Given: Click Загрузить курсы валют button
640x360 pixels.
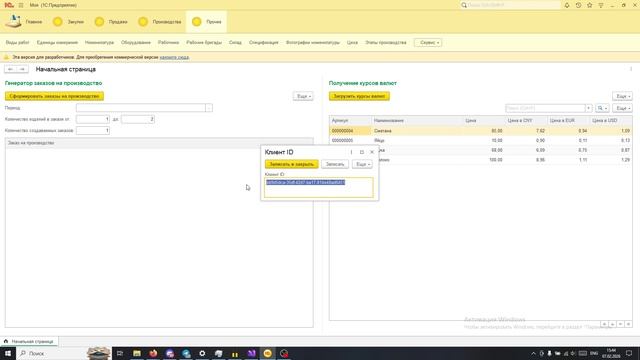Looking at the screenshot, I should point(359,96).
